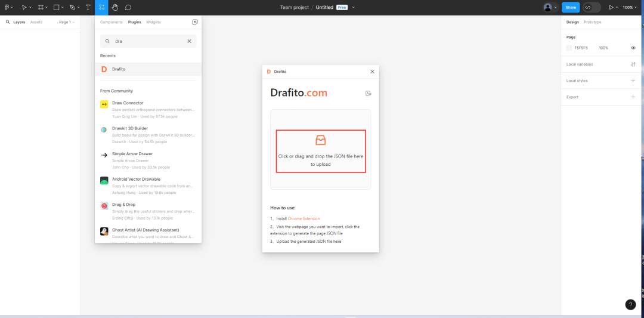Close the Drafito plugin window
This screenshot has width=644, height=318.
point(372,72)
